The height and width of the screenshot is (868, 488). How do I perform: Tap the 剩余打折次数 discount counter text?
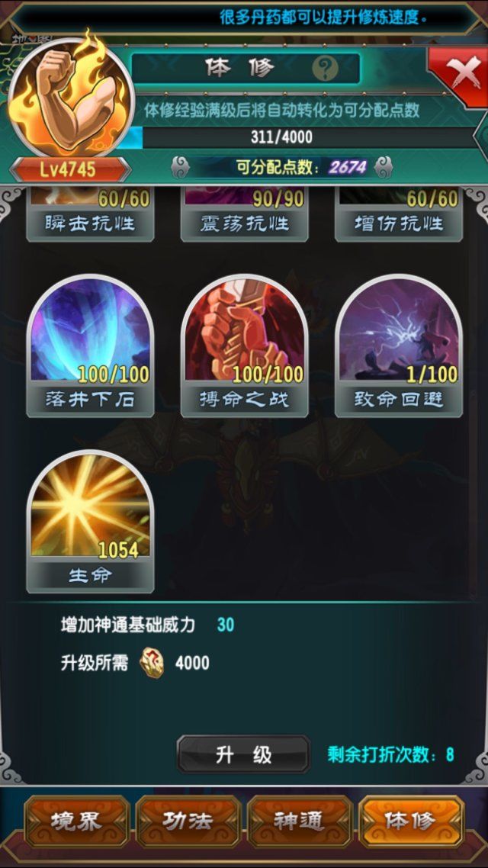[390, 754]
